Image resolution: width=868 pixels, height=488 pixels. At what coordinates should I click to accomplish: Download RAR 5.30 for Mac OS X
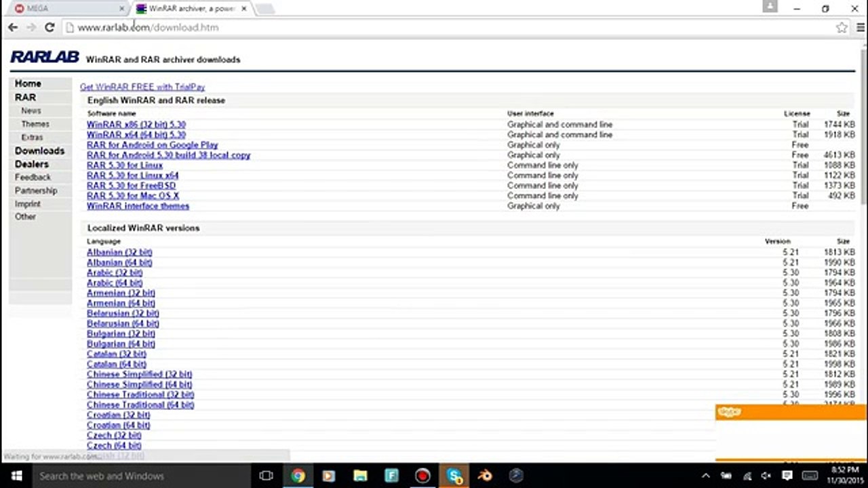click(133, 196)
